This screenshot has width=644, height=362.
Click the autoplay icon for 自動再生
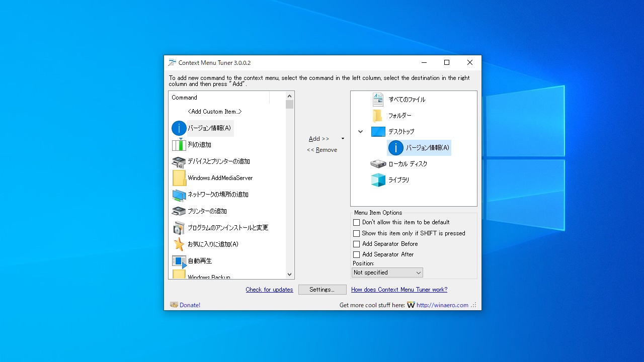tap(179, 261)
